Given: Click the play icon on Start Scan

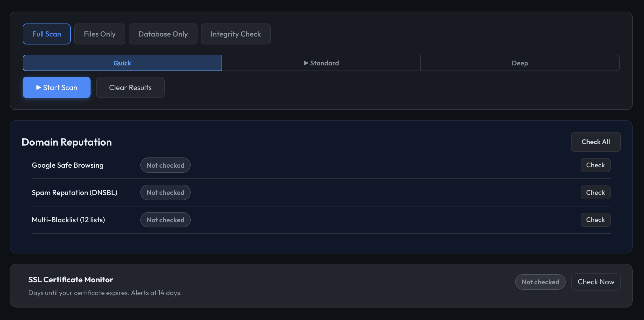Looking at the screenshot, I should tap(38, 88).
